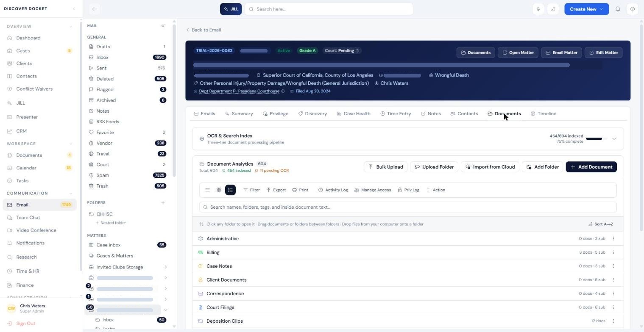
Task: Open the Create New dropdown
Action: coord(586,9)
